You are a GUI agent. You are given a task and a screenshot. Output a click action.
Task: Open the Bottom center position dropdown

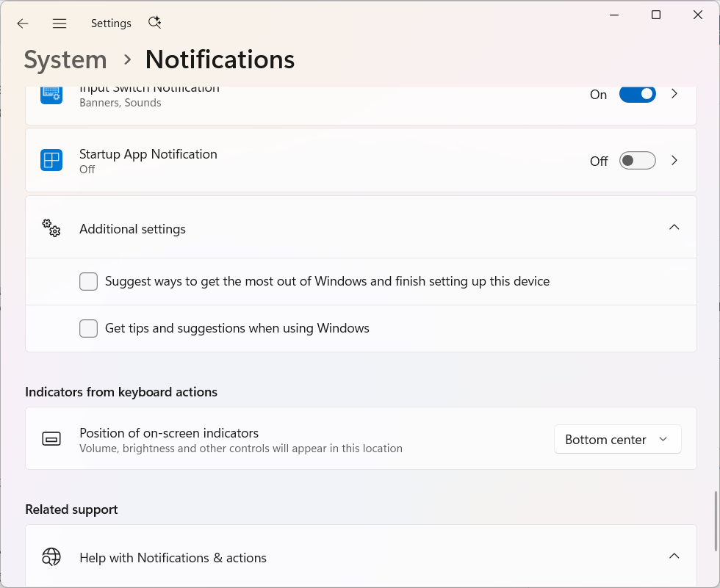click(618, 440)
